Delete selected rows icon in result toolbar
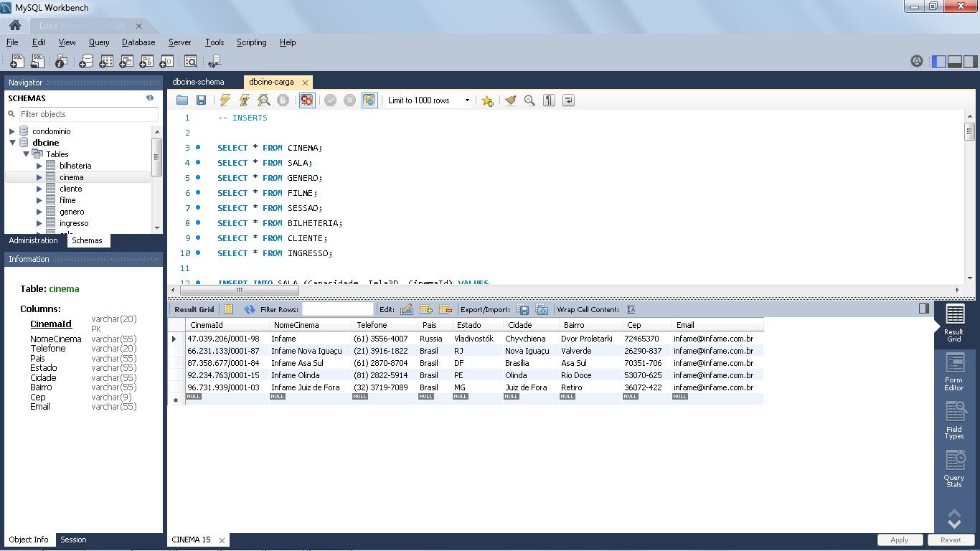The image size is (980, 551). coord(445,309)
